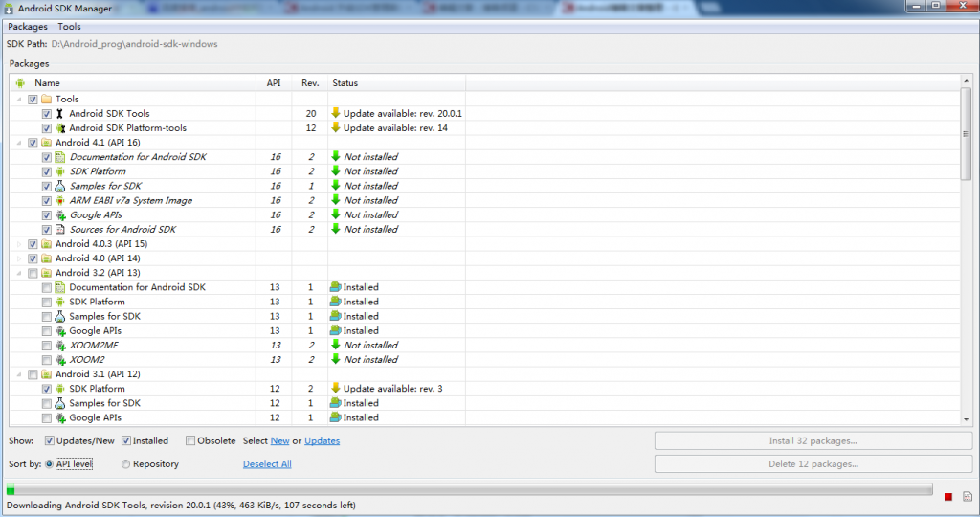Select the Repository sort radio button
The image size is (980, 517).
pyautogui.click(x=125, y=463)
